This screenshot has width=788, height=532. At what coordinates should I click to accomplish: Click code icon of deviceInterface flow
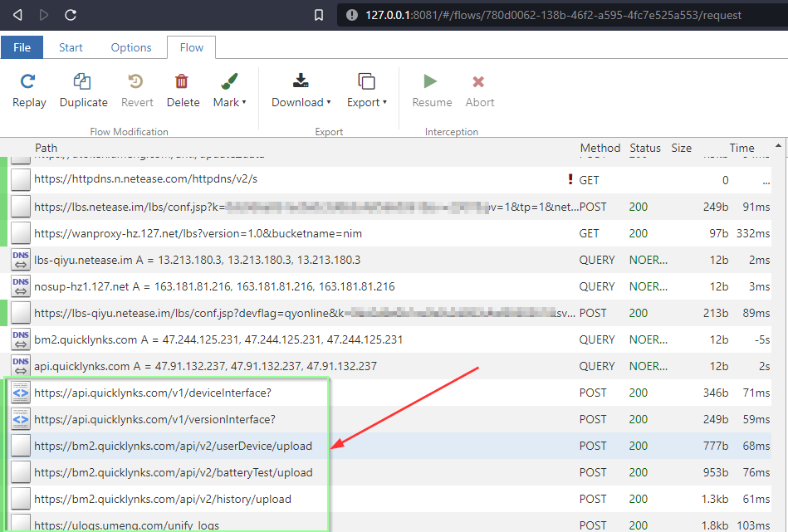tap(21, 393)
